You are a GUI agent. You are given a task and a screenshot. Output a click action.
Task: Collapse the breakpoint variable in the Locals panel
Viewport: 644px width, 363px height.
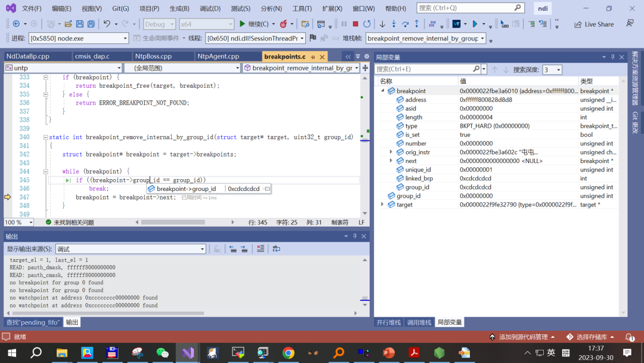click(382, 91)
